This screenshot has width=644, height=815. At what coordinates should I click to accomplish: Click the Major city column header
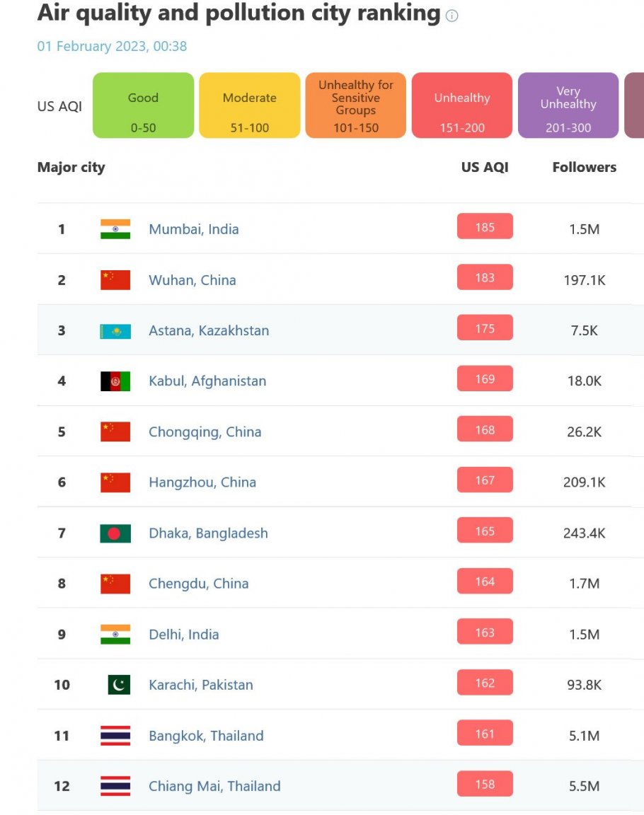[x=71, y=168]
